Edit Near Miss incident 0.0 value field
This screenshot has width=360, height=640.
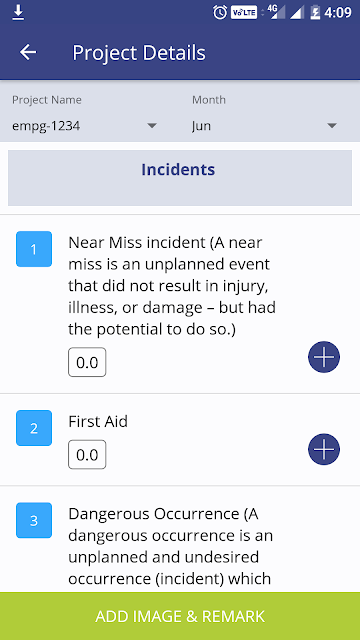(87, 362)
